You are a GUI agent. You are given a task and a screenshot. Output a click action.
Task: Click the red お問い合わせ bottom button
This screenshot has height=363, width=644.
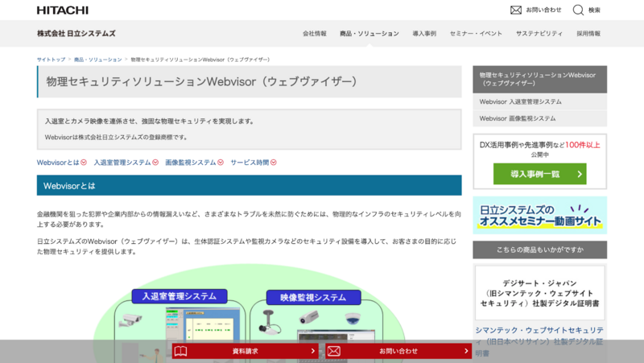(x=398, y=351)
